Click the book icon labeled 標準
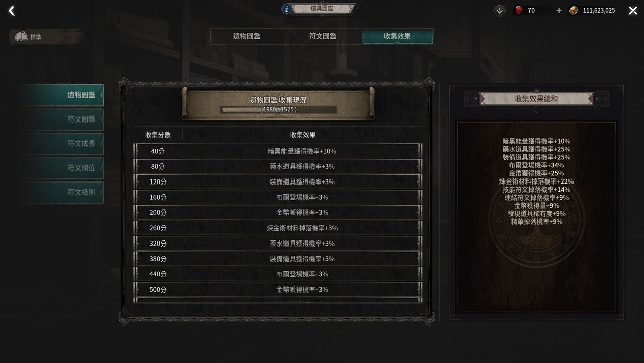Image resolution: width=644 pixels, height=363 pixels. tap(21, 36)
